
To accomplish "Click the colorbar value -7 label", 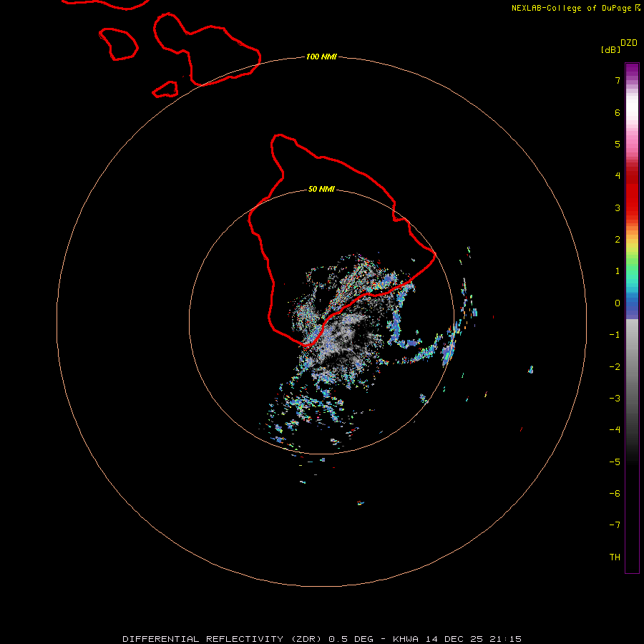I will pos(615,525).
